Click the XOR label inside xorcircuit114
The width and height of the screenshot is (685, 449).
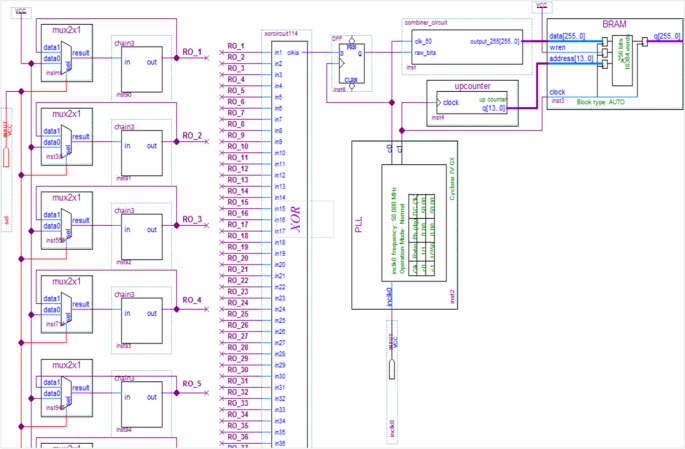click(296, 219)
